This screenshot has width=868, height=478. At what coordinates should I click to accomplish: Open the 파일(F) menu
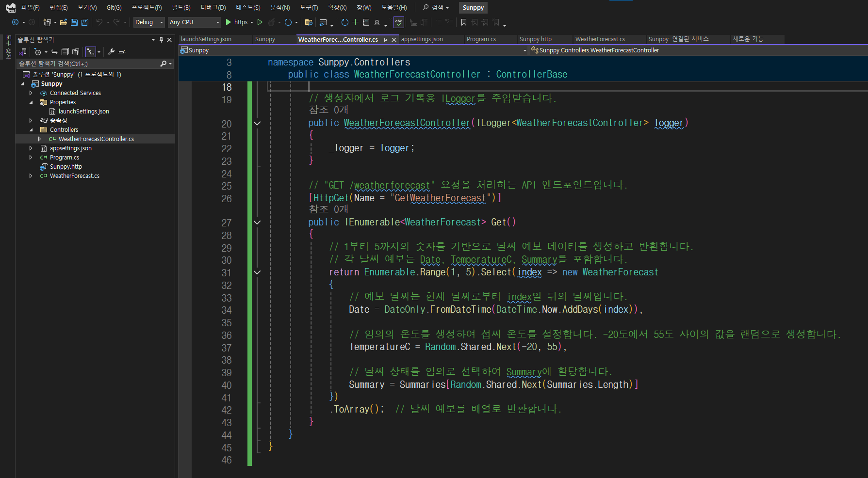click(30, 8)
